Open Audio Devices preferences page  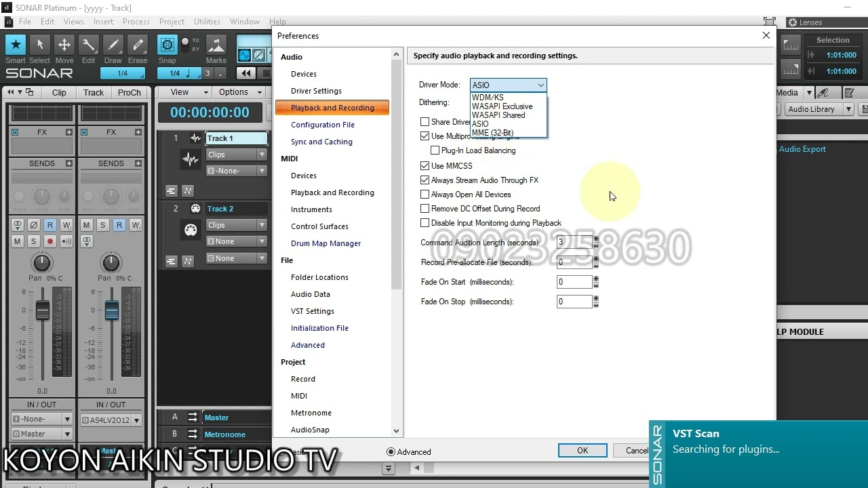point(304,74)
